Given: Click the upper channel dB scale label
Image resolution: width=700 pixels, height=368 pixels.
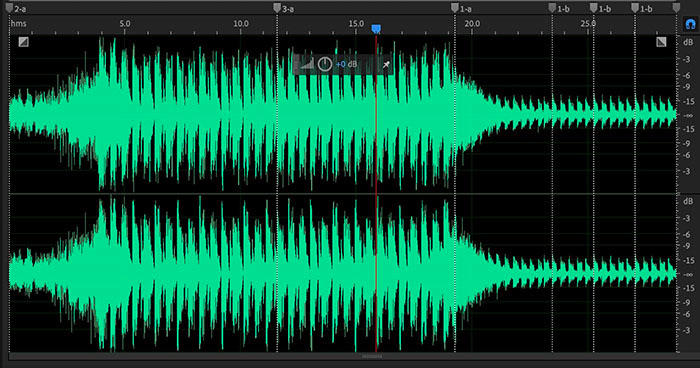Looking at the screenshot, I should point(688,42).
